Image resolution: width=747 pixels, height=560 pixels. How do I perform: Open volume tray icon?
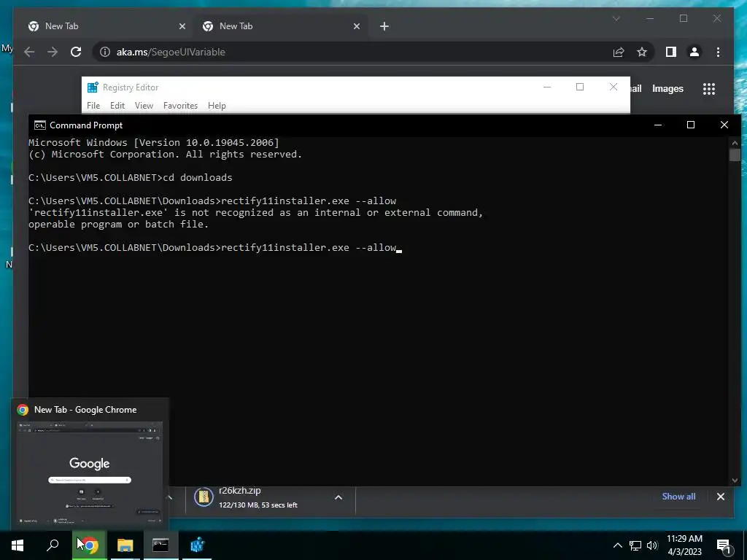[652, 545]
